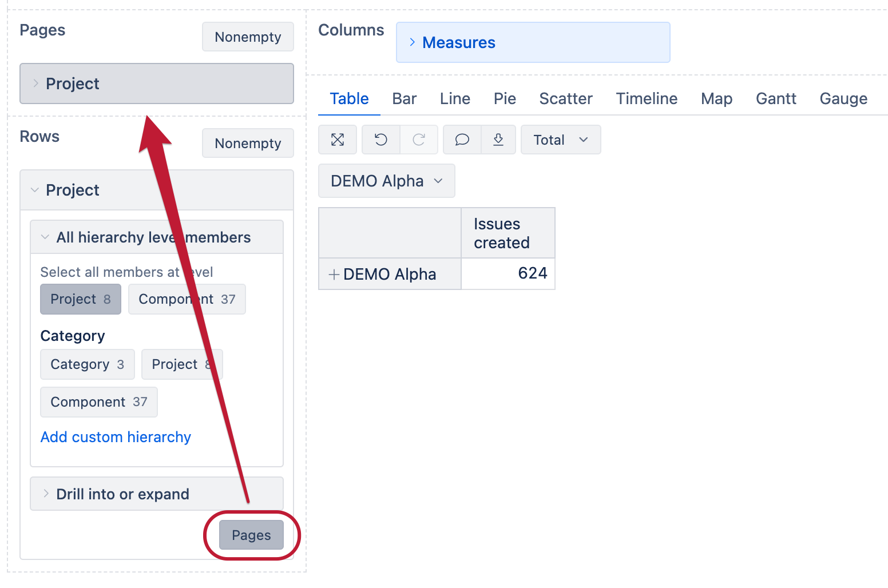This screenshot has height=588, width=888.
Task: Click the DEMO Alpha row label
Action: pos(390,275)
